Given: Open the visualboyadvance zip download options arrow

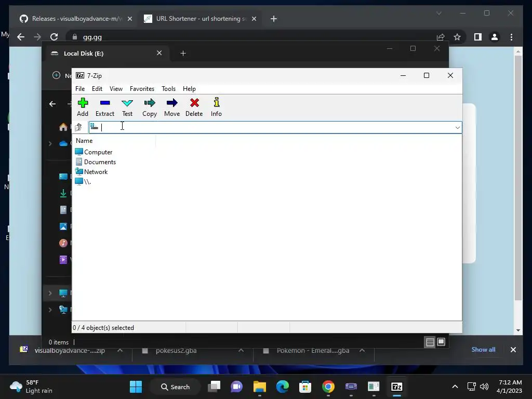Looking at the screenshot, I should tap(120, 351).
